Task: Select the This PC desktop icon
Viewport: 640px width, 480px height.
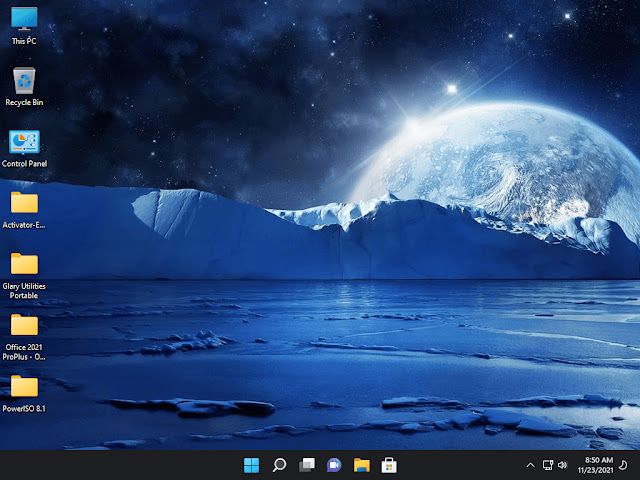Action: [x=24, y=26]
